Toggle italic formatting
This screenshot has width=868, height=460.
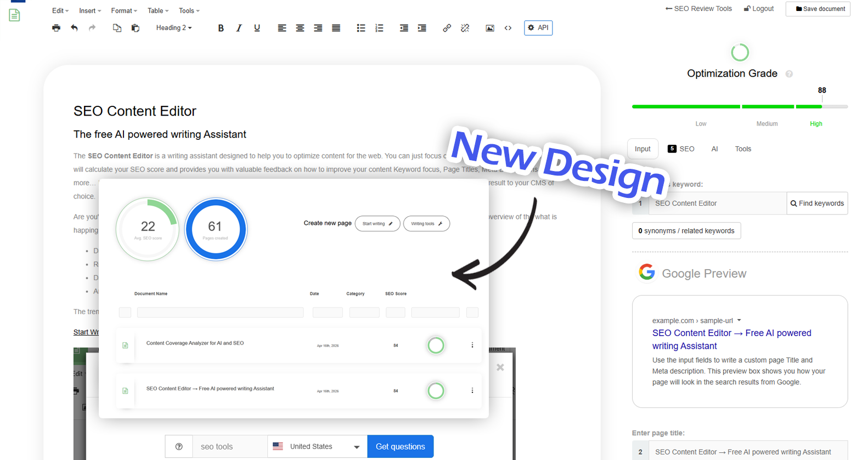pos(239,28)
